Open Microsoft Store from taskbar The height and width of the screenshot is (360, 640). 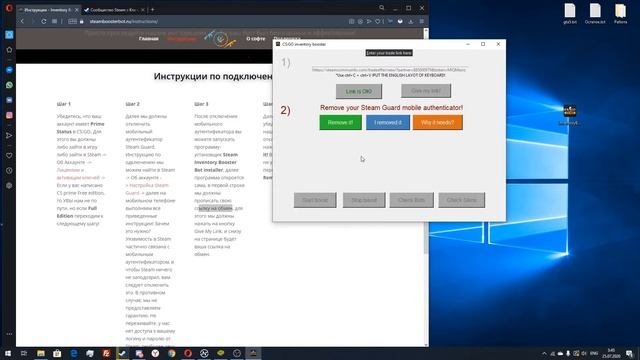(57, 353)
